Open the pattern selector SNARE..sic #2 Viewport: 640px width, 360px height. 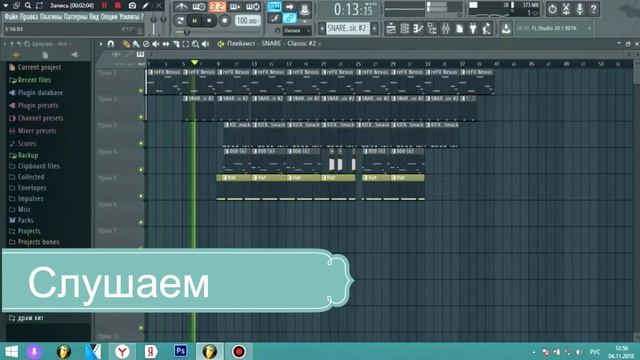(x=348, y=28)
